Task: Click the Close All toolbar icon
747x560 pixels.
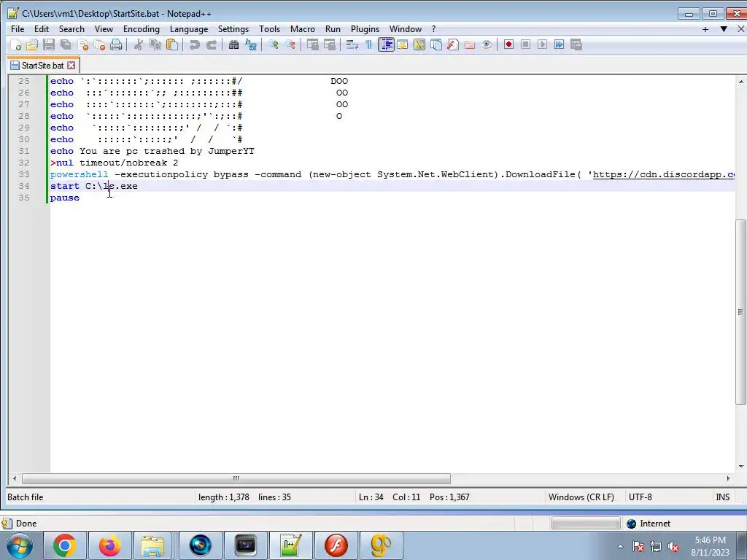Action: point(99,44)
